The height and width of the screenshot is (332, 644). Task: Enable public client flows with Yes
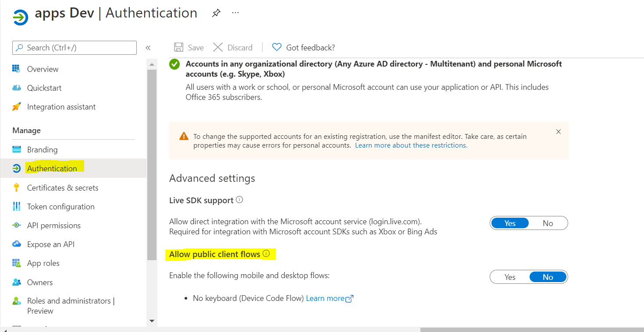pyautogui.click(x=510, y=277)
